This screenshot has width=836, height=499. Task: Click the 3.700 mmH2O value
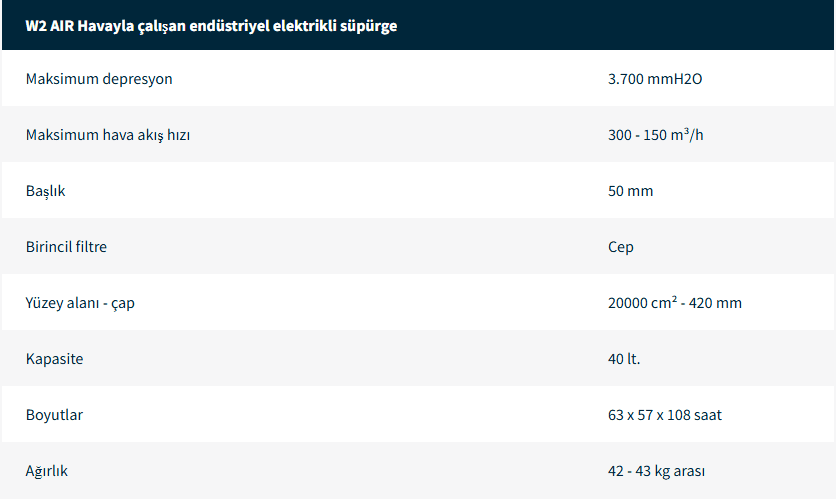655,79
